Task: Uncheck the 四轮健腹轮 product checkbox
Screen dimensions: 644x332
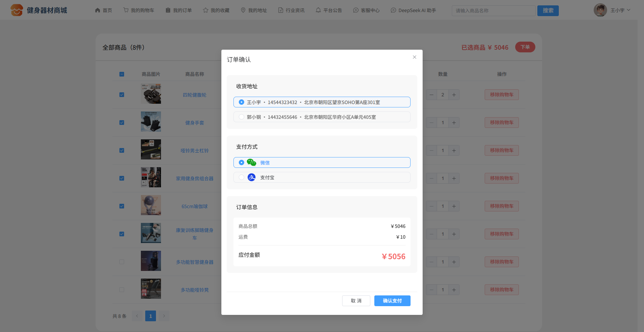Action: tap(122, 95)
